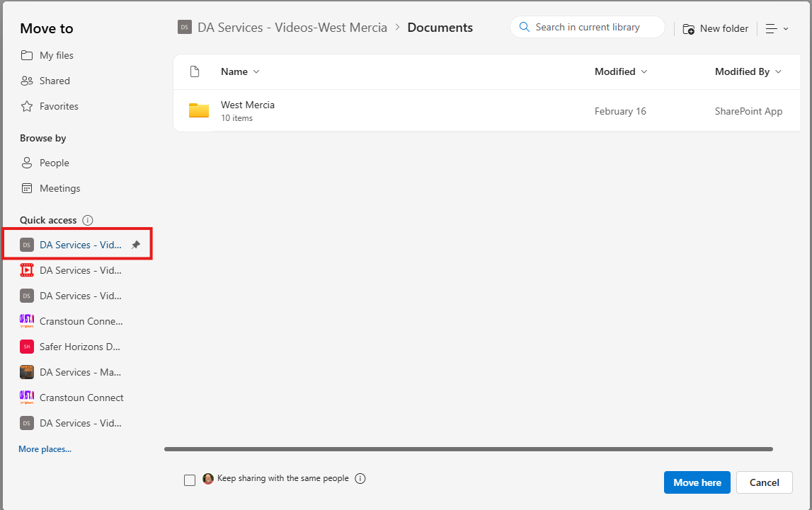Viewport: 812px width, 510px height.
Task: Click the horizontal scrollbar
Action: (x=468, y=449)
